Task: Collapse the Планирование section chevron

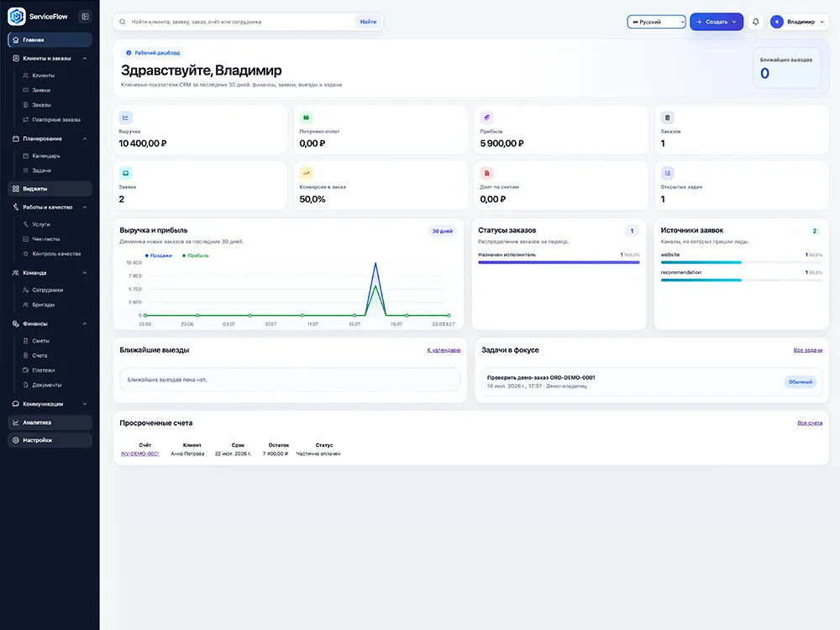Action: (85, 139)
